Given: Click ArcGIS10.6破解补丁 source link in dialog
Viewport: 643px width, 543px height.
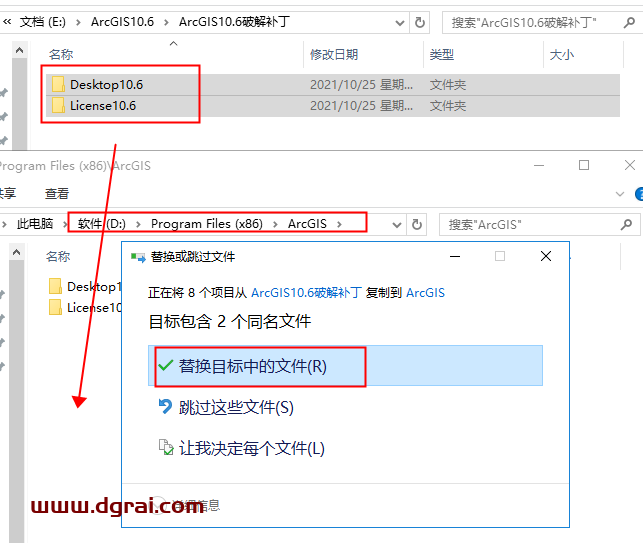Looking at the screenshot, I should click(306, 292).
